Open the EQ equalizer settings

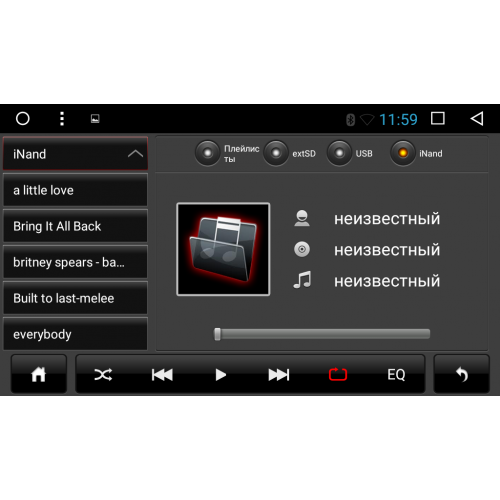click(396, 375)
